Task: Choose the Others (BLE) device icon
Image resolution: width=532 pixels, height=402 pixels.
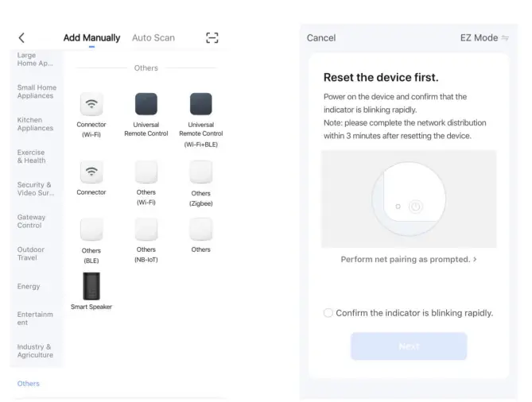Action: (91, 230)
